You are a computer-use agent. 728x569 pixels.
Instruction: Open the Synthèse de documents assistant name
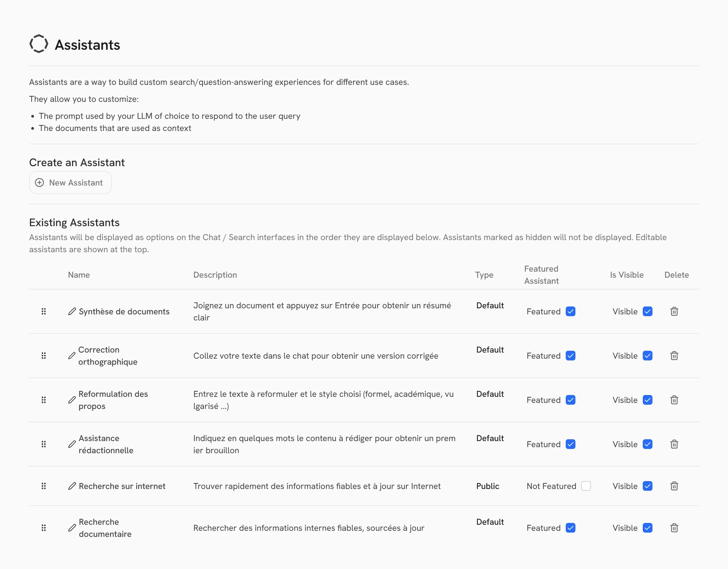pos(124,312)
